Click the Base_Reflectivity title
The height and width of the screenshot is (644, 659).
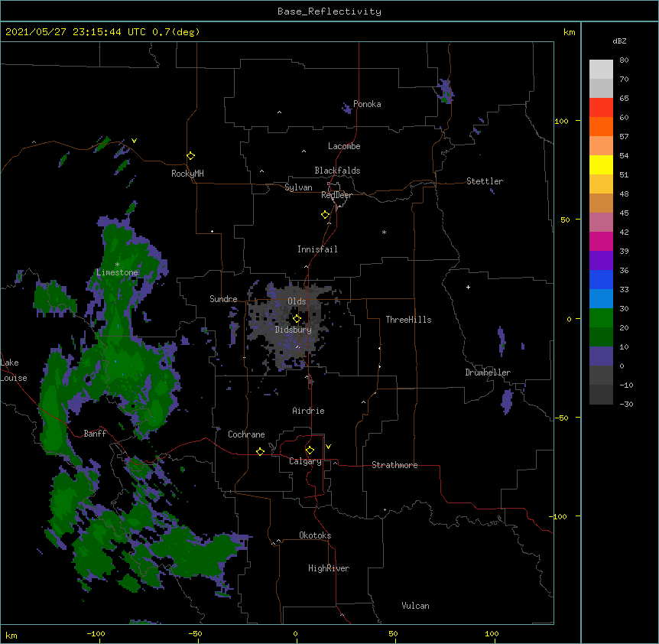tap(329, 11)
